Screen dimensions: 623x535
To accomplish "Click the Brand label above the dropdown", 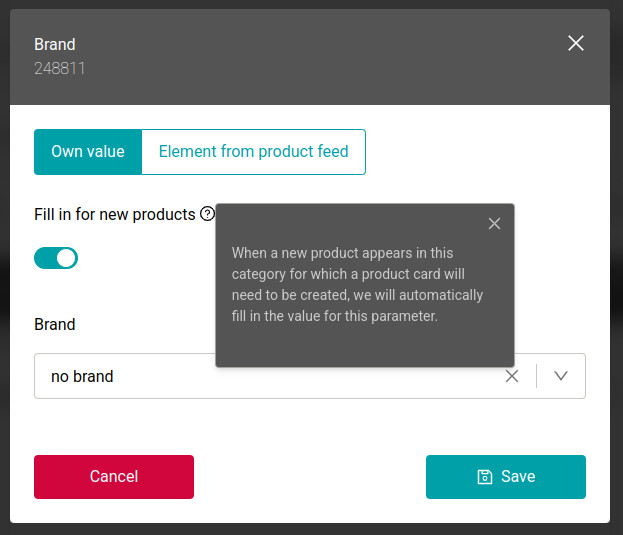I will [x=55, y=324].
